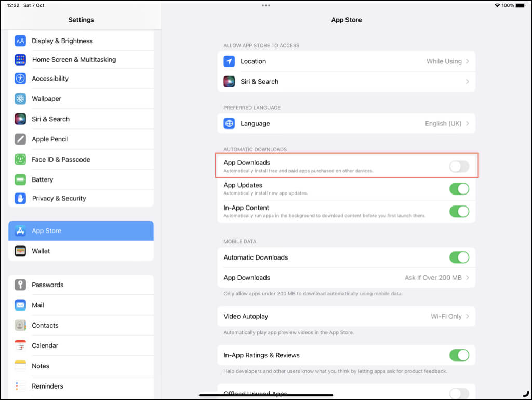The image size is (532, 400).
Task: Tap 'Ask If Over 200 MB' value
Action: point(433,278)
